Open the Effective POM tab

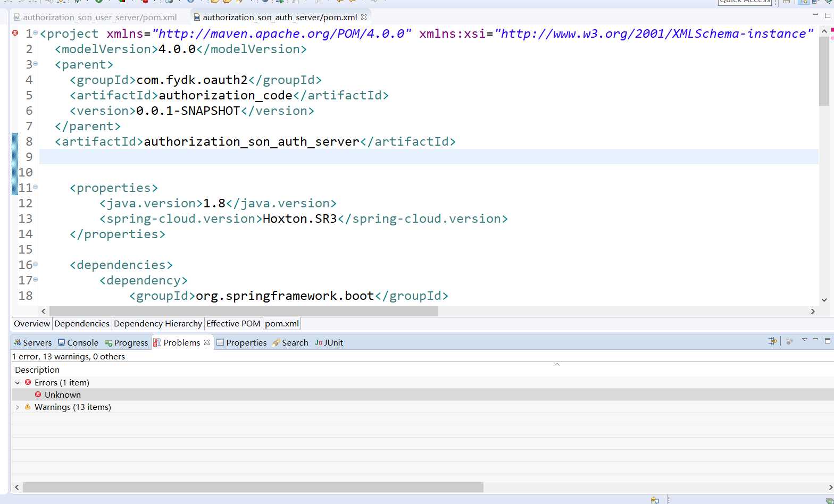coord(233,324)
